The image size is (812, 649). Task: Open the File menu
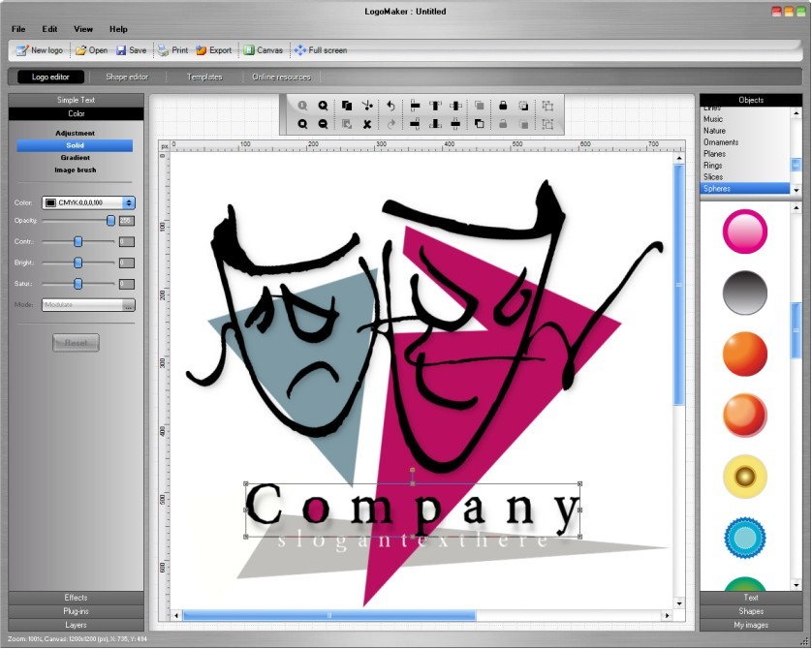(x=18, y=29)
